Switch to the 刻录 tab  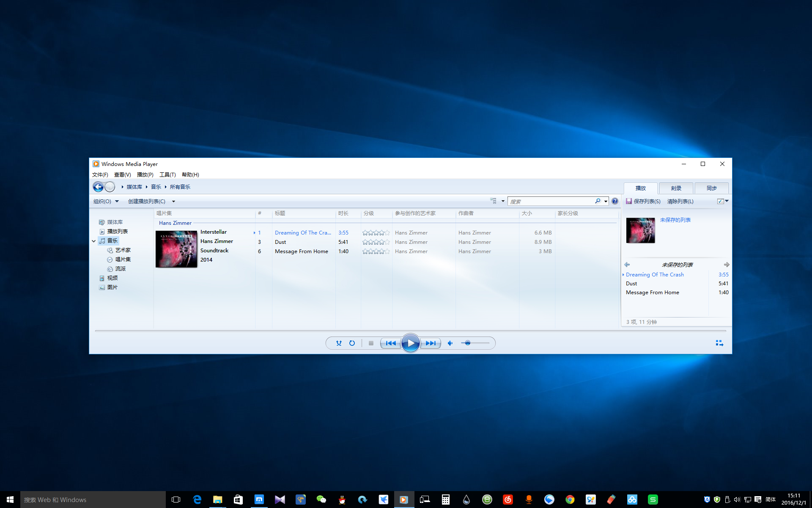pos(676,188)
